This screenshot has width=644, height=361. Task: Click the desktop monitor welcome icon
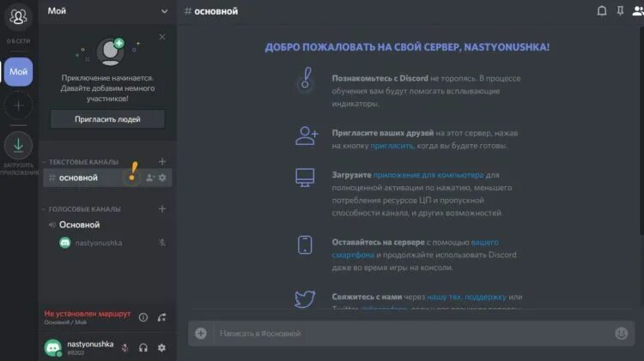tap(305, 177)
